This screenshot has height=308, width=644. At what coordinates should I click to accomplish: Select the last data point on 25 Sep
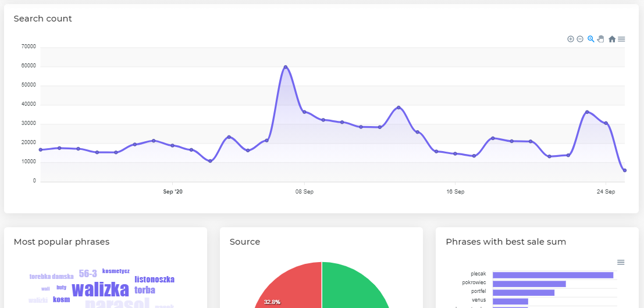625,170
